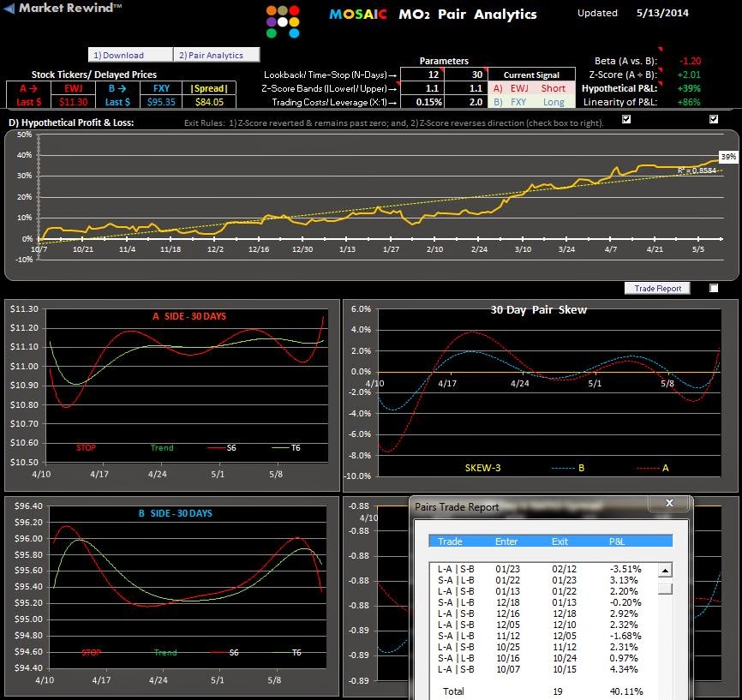Screen dimensions: 742x700
Task: Click the $11.30 last price cell
Action: click(x=74, y=102)
